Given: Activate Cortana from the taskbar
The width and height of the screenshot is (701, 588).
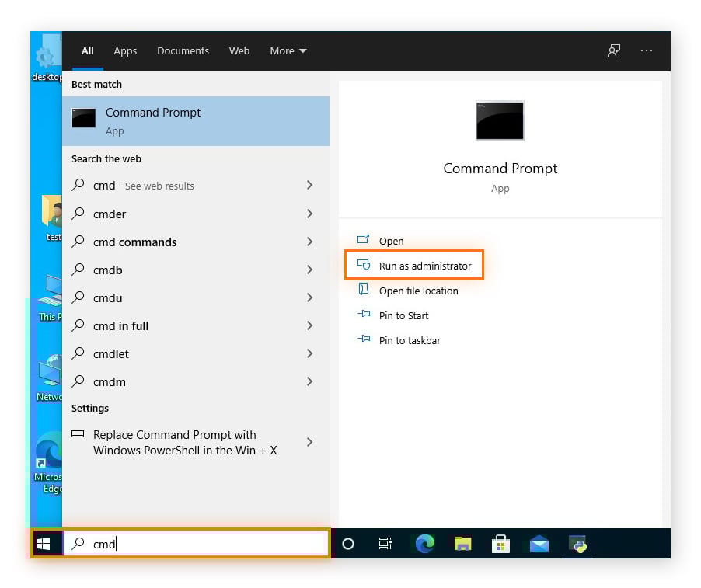Looking at the screenshot, I should click(x=347, y=545).
